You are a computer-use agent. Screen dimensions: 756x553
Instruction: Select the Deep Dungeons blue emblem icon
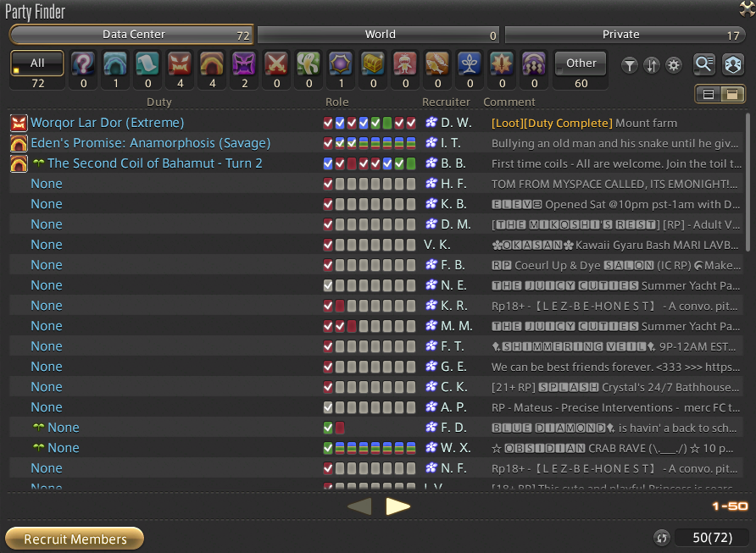click(470, 64)
